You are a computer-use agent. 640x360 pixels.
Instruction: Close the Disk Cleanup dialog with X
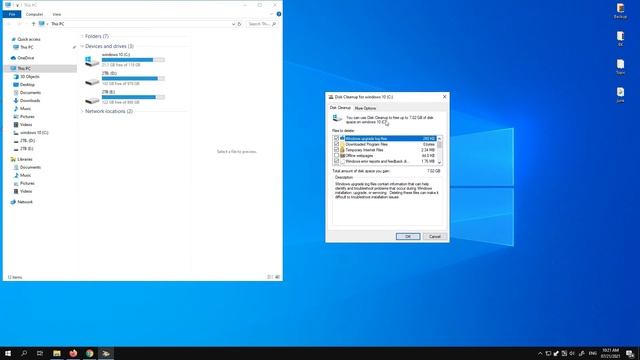444,97
